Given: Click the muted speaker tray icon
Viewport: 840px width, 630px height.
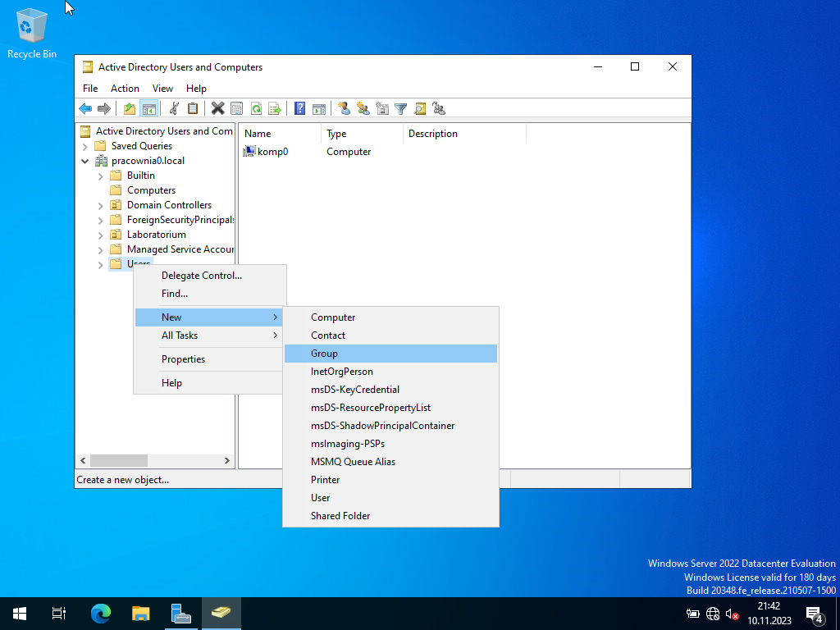Looking at the screenshot, I should click(732, 614).
